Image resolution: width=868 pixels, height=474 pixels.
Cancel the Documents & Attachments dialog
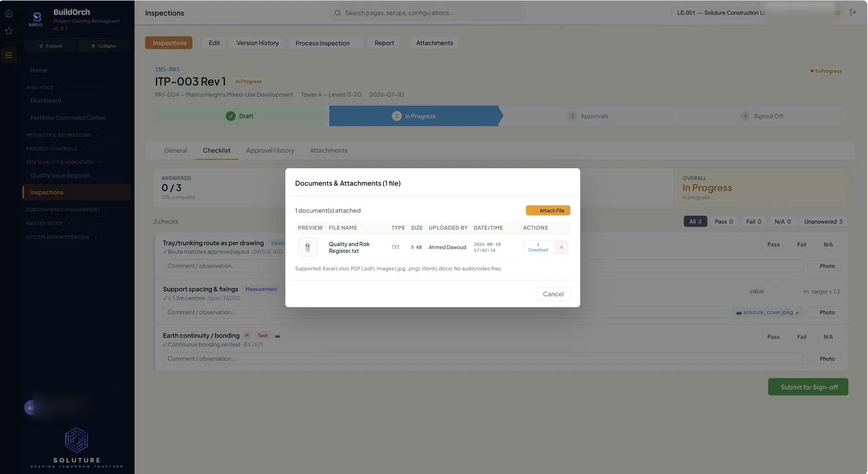pyautogui.click(x=553, y=294)
